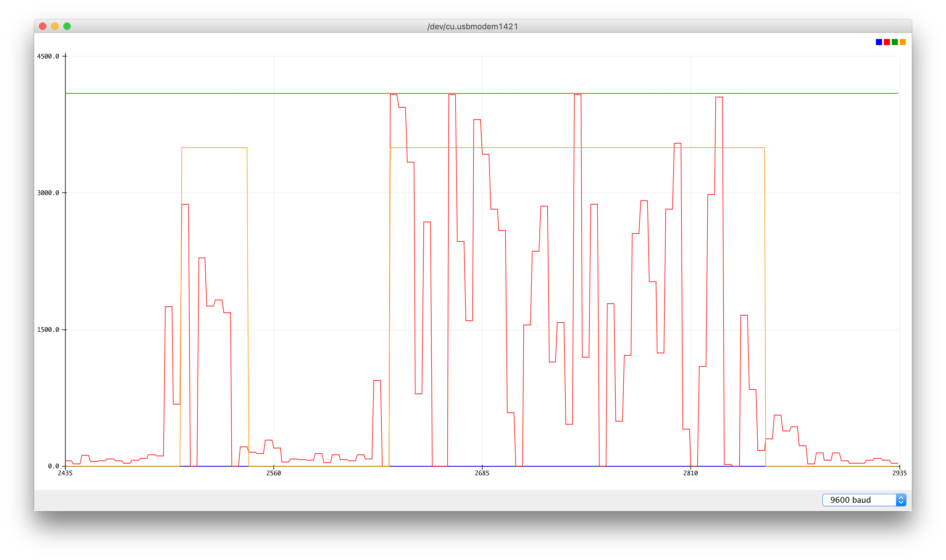The height and width of the screenshot is (560, 946).
Task: Click the 4500.0 y-axis label
Action: [48, 56]
